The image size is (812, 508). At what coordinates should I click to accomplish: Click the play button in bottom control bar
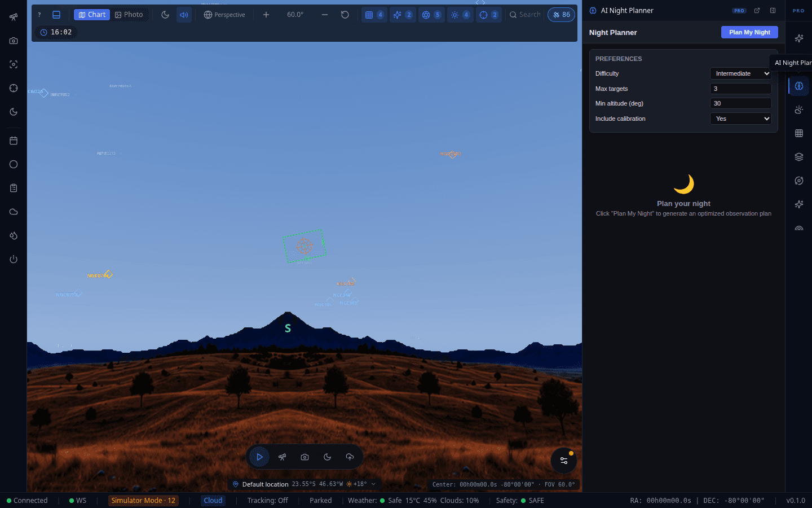[x=259, y=457]
